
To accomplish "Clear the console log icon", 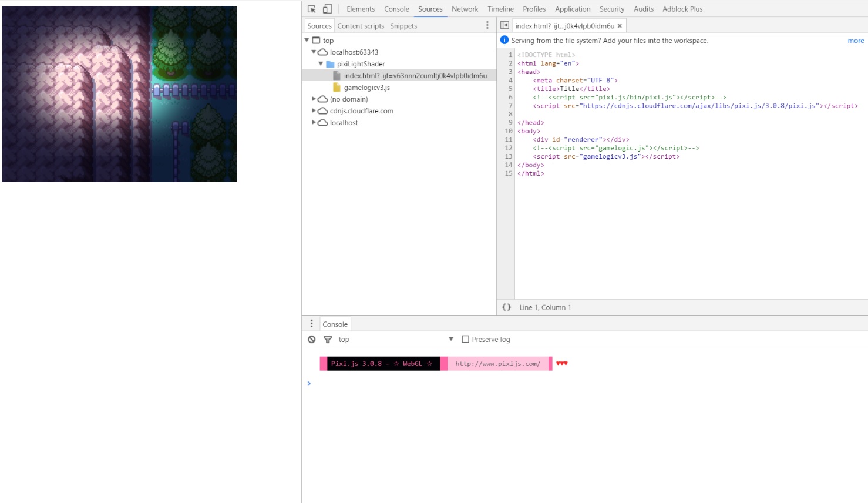I will [312, 340].
